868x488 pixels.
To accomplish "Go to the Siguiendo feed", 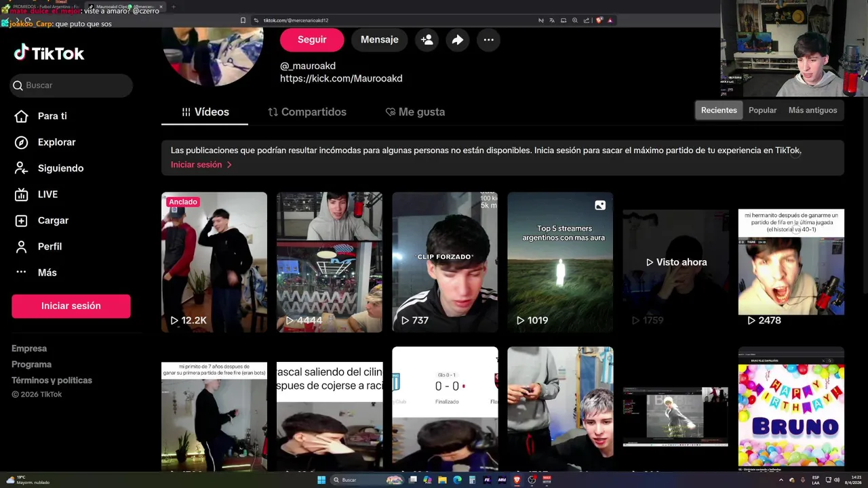I will click(50, 168).
